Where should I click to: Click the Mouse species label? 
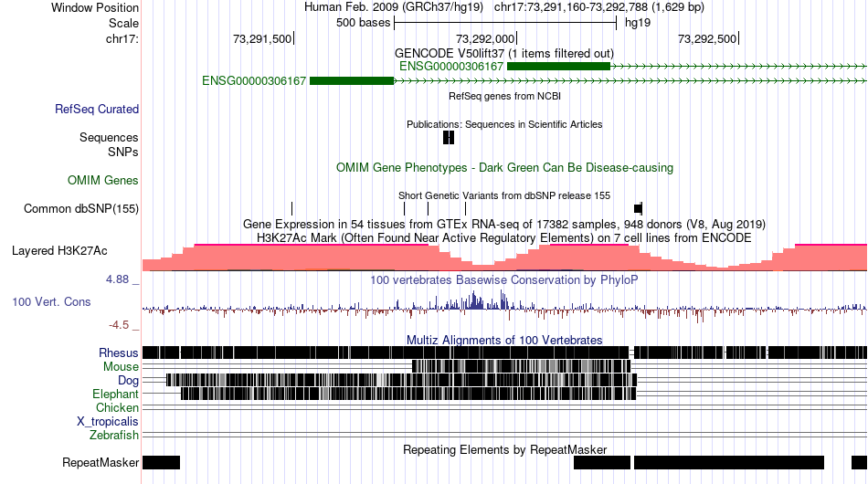(x=122, y=367)
